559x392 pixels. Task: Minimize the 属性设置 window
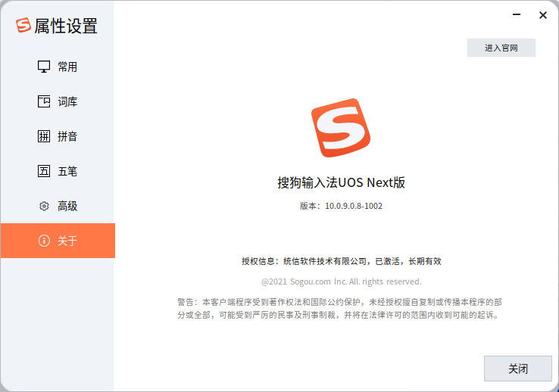point(517,15)
